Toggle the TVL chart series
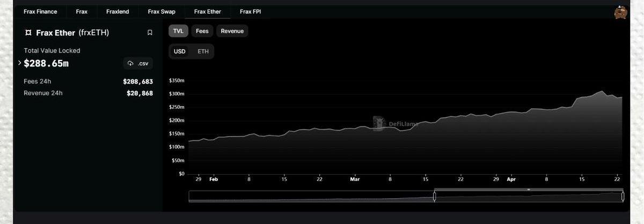 178,31
